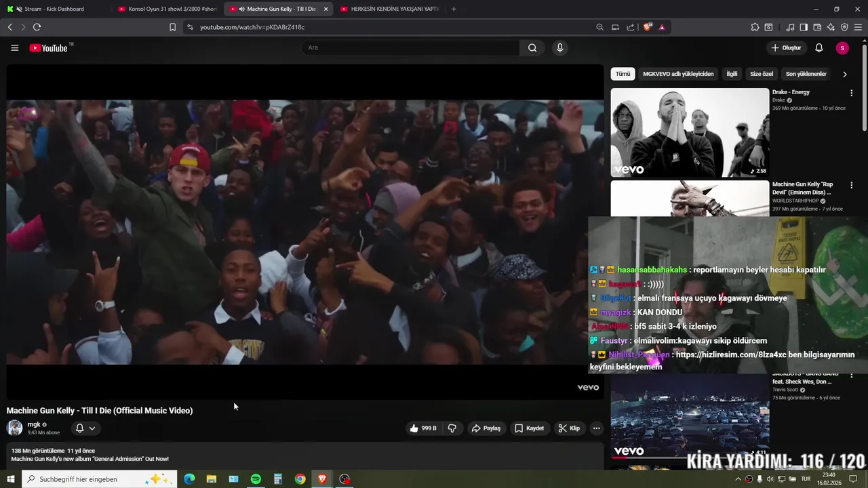Screen dimensions: 868x488
Task: Open the YouTube hamburger guide menu
Action: tap(14, 48)
